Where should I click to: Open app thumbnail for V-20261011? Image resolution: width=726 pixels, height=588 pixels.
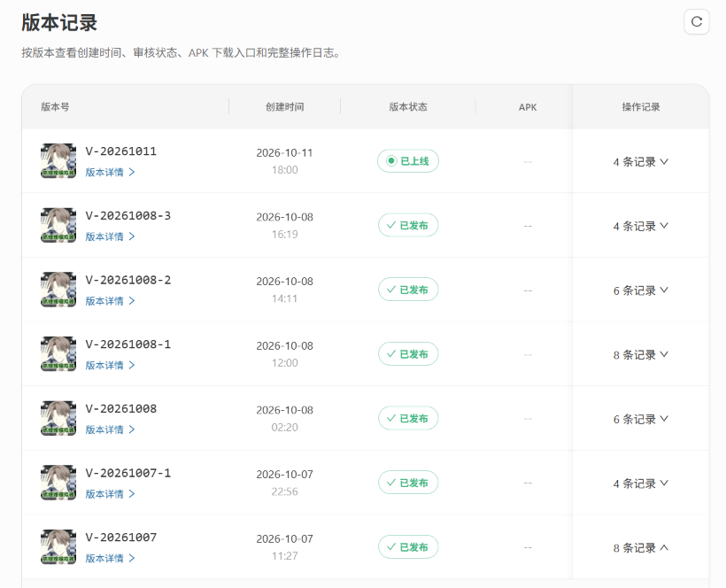(58, 160)
